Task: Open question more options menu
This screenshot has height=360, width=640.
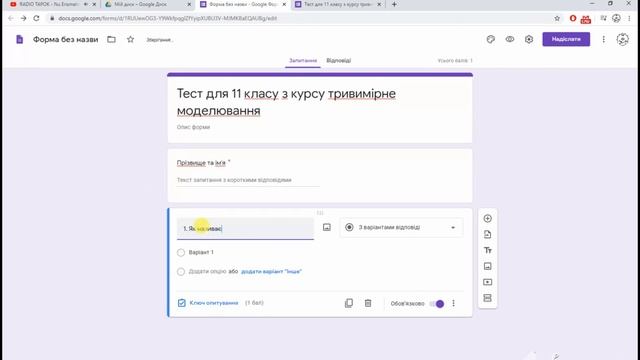Action: (453, 303)
